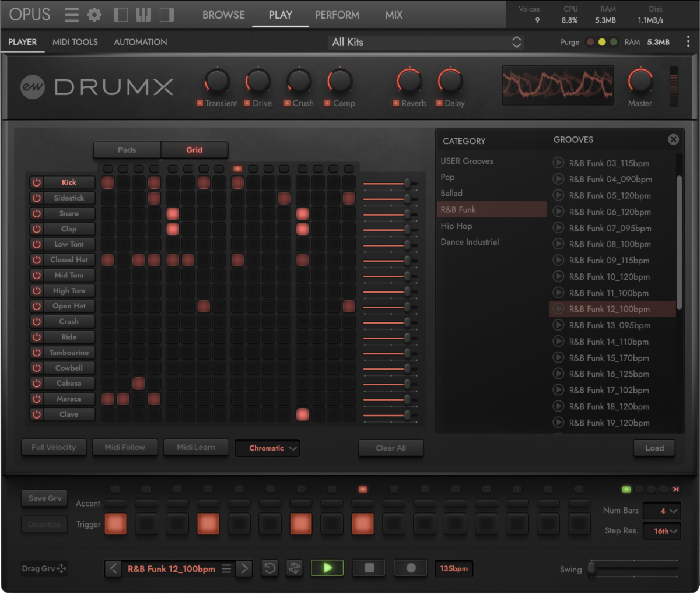Mute the Kick track power button

pyautogui.click(x=37, y=182)
